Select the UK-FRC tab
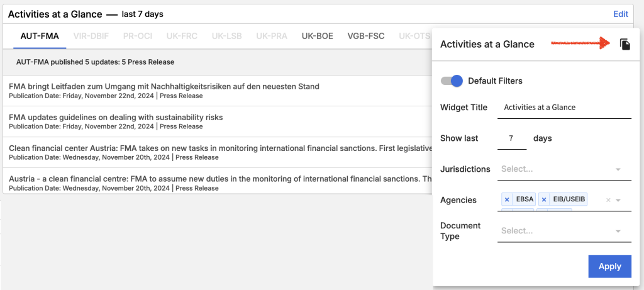Screen dimensions: 644x290 click(x=182, y=36)
